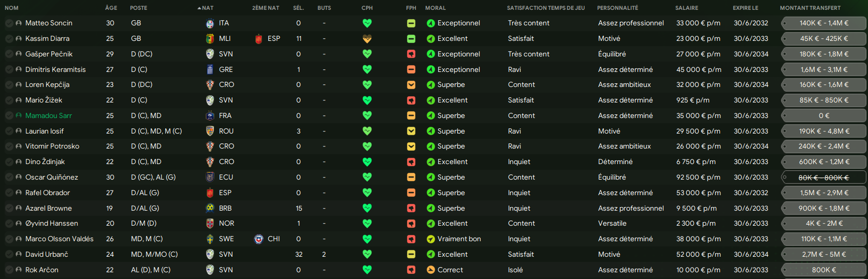Click the Greece flag icon for Dimitris Keramitsis

click(210, 69)
